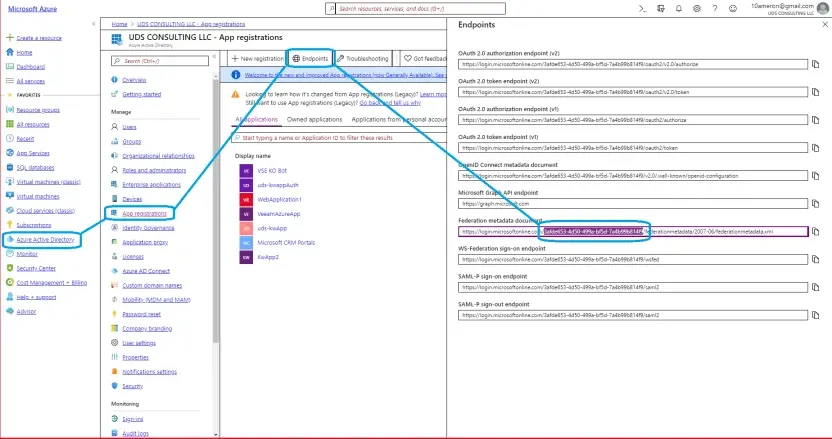Switch to All applications tab
Viewport: 832px width, 439px height.
(x=256, y=119)
